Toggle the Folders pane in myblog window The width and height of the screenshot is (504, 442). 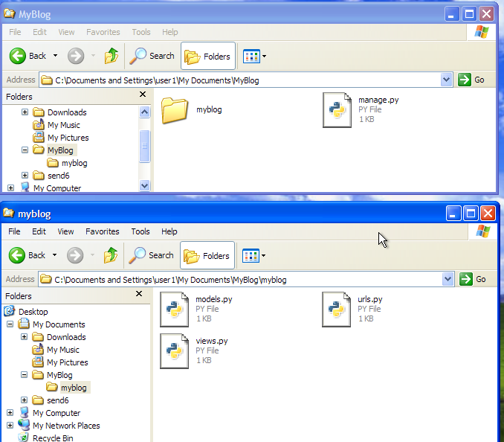(x=207, y=255)
